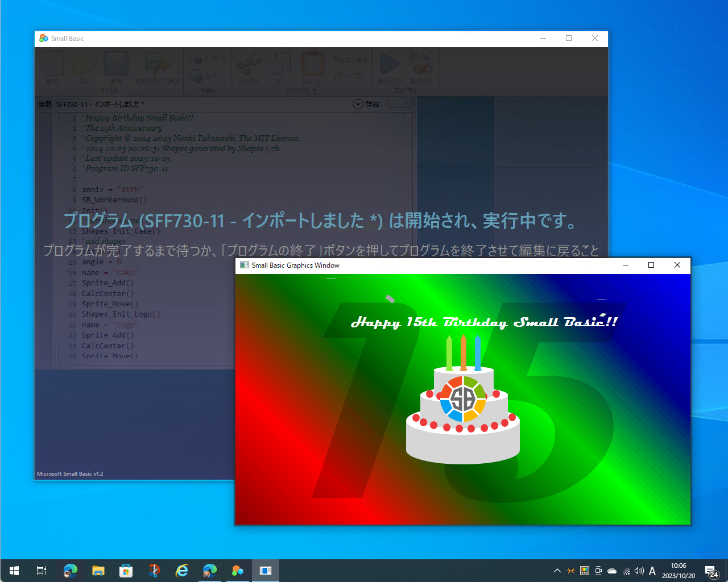Viewport: 728px width, 582px height.
Task: Open the network status tray icon
Action: tap(626, 571)
